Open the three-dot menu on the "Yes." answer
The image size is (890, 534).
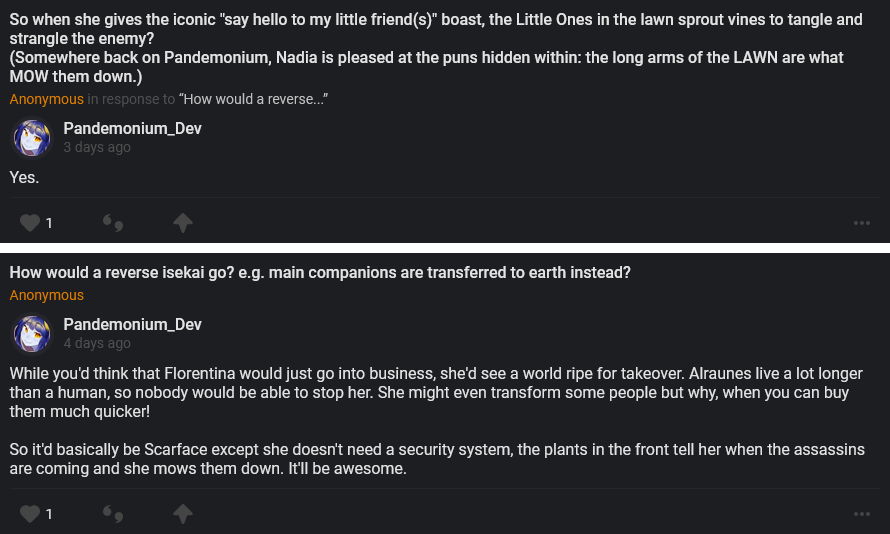tap(861, 223)
